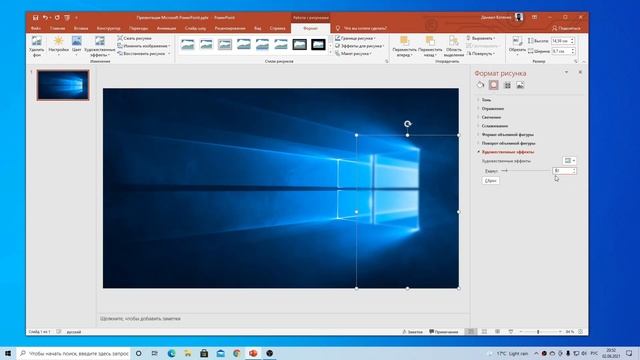The height and width of the screenshot is (360, 640).
Task: Open Rotate (Повернуть) dropdown
Action: (x=481, y=53)
